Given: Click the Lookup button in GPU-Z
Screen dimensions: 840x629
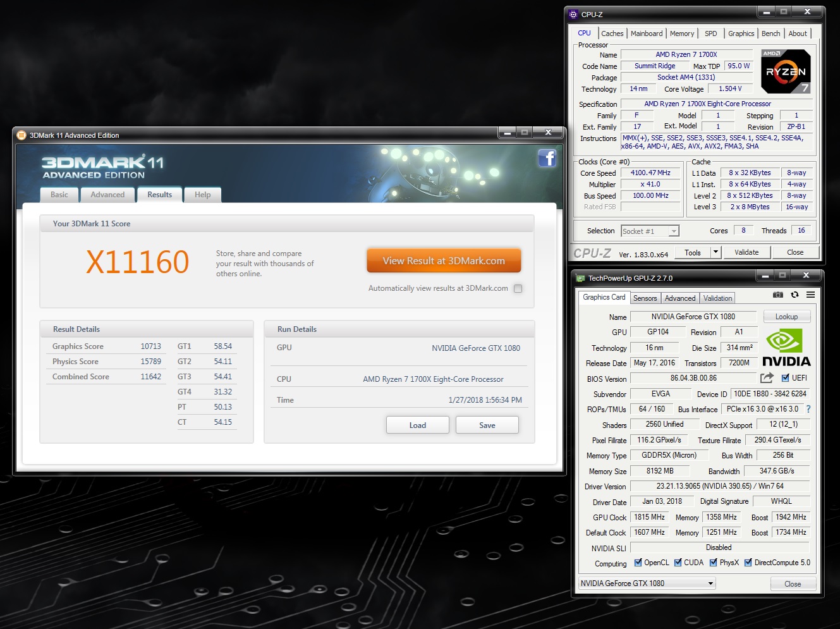Looking at the screenshot, I should tap(786, 317).
